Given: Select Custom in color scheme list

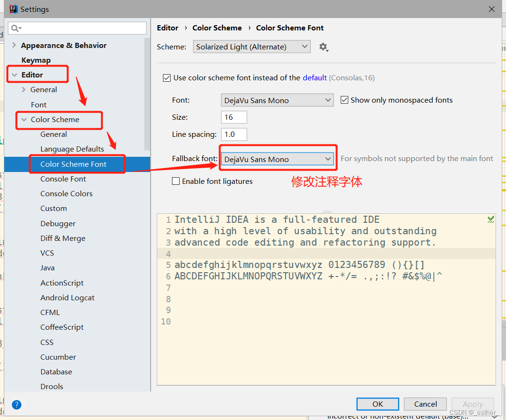Looking at the screenshot, I should pyautogui.click(x=54, y=209).
